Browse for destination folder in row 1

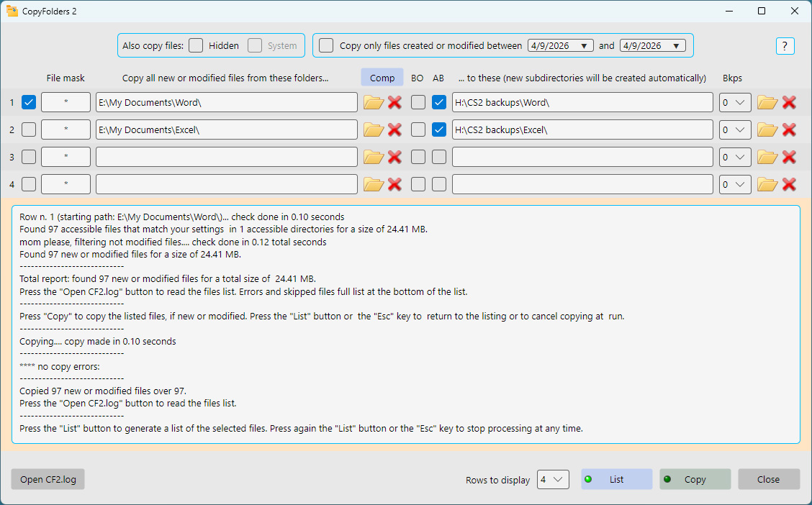tap(767, 102)
